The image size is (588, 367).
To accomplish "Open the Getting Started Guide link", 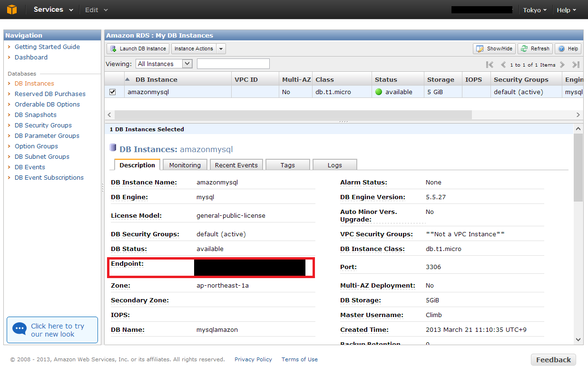I will [47, 47].
